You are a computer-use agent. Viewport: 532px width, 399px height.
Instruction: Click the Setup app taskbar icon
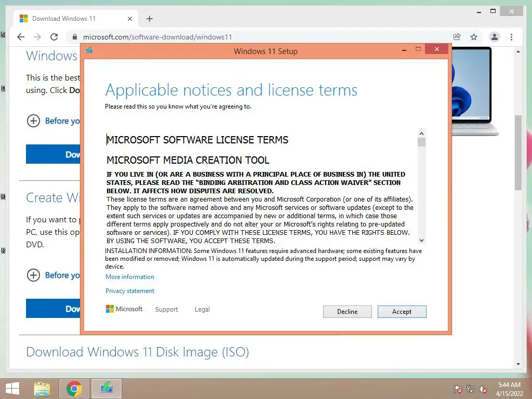tap(107, 389)
